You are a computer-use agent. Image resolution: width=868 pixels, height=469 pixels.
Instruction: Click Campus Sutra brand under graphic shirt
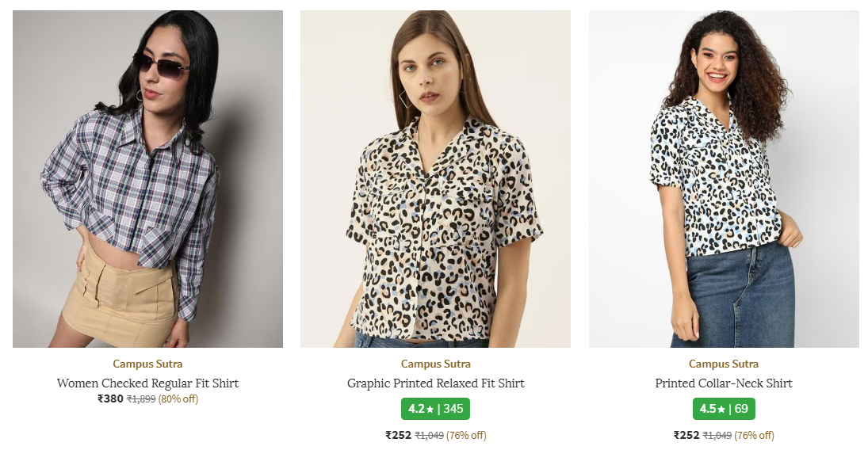[x=435, y=364]
